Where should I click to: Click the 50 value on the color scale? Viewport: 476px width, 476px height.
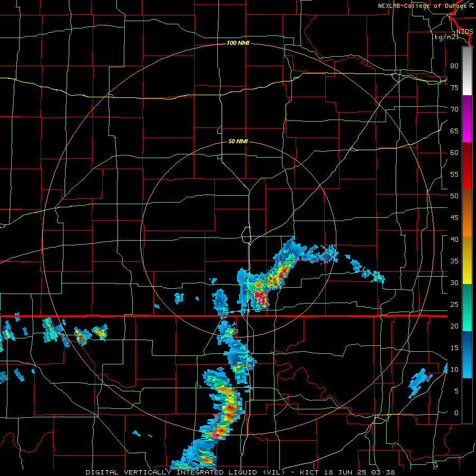coord(454,196)
